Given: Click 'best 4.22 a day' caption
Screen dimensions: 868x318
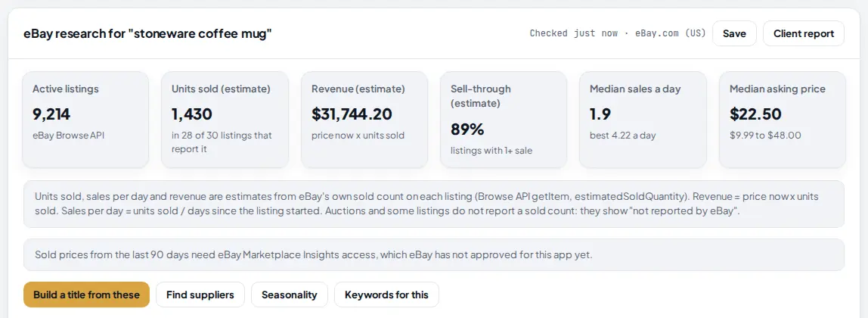Looking at the screenshot, I should pos(623,136).
